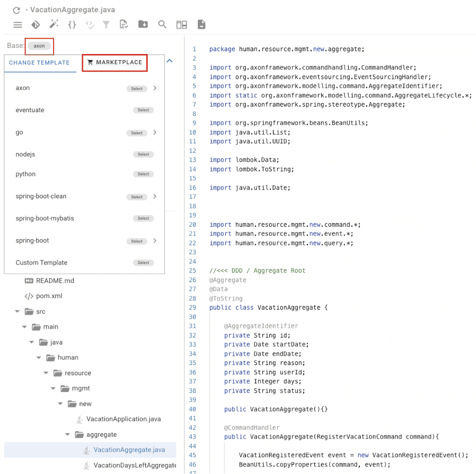Open VacationApplication.java in the file tree
The image size is (476, 474).
[x=123, y=419]
